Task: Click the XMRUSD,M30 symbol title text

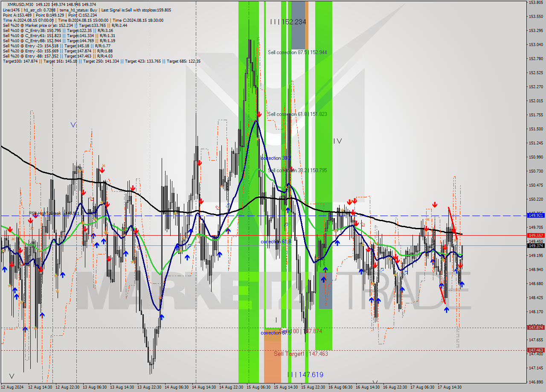Action: [x=21, y=4]
